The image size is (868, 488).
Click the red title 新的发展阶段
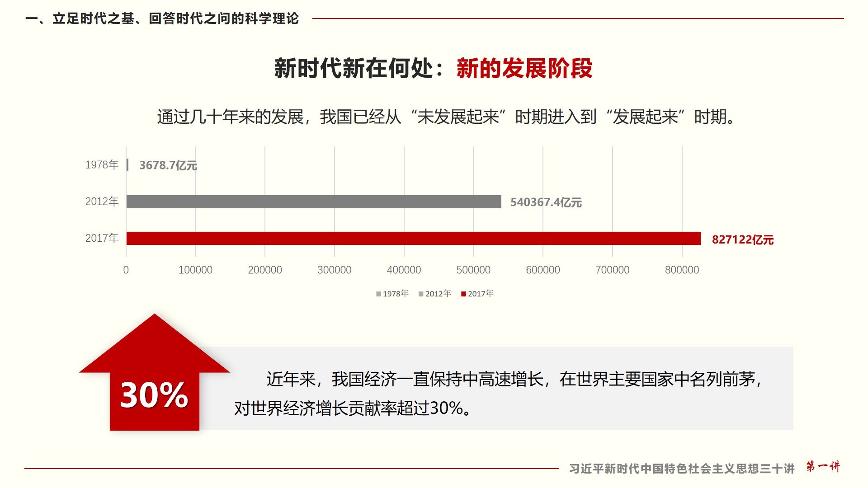pyautogui.click(x=524, y=69)
